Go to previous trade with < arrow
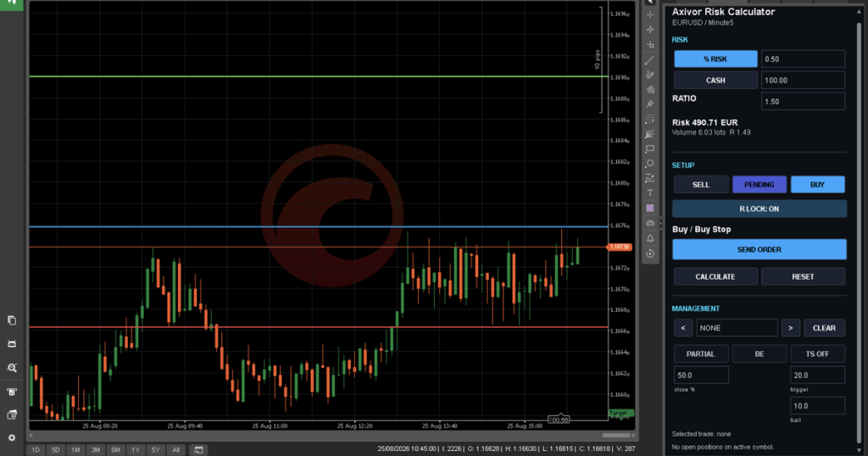Screen dimensions: 868x456 tap(683, 328)
